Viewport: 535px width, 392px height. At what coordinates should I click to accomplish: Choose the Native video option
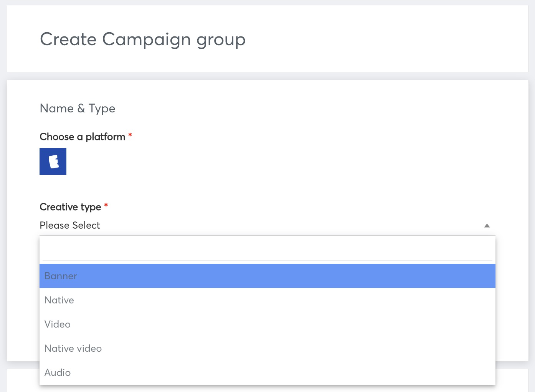[x=267, y=348]
